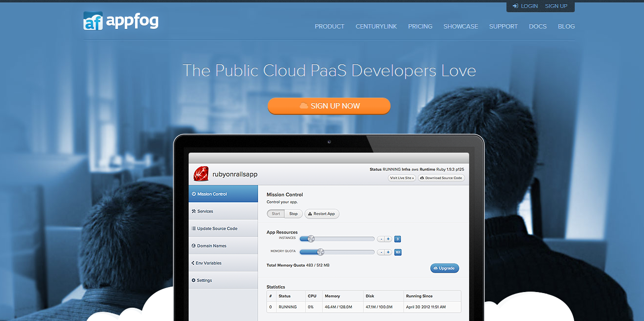Increase Instances with the plus button
This screenshot has width=644, height=321.
click(388, 239)
